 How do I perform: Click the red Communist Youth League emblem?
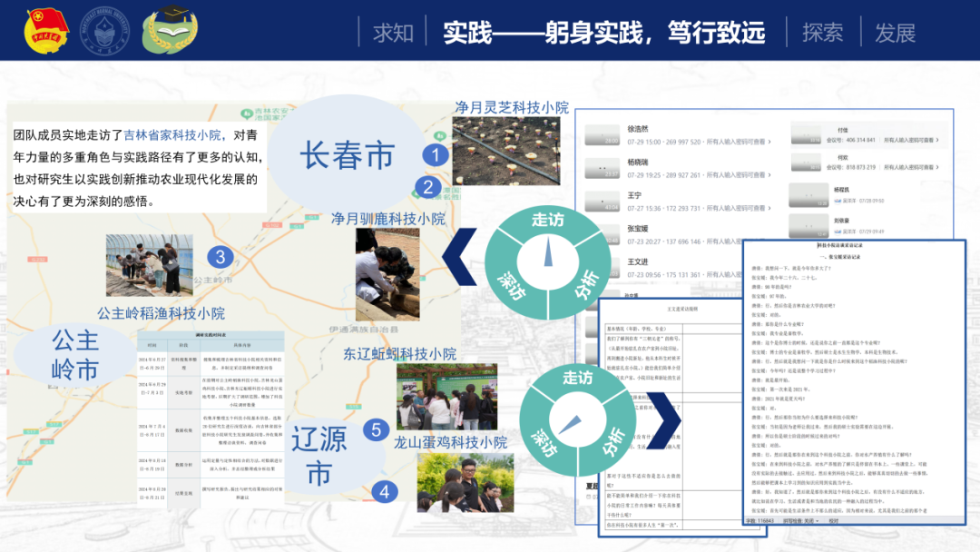pos(45,30)
